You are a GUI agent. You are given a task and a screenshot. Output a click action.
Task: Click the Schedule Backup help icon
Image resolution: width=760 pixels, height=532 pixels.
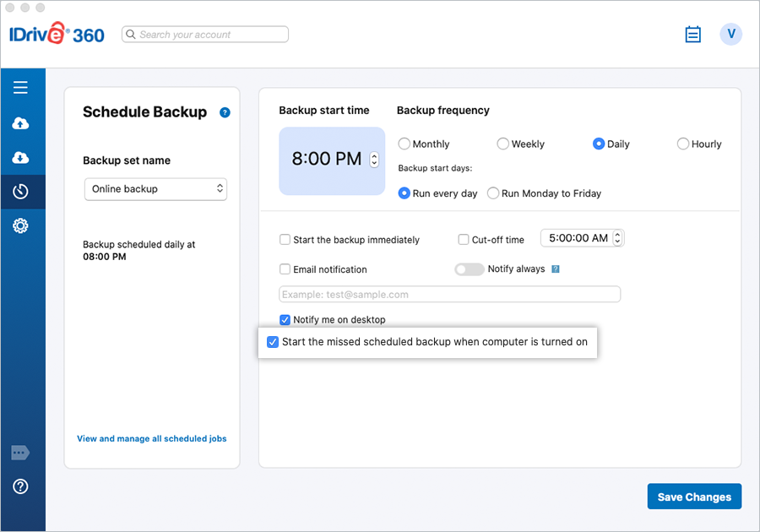pos(225,112)
